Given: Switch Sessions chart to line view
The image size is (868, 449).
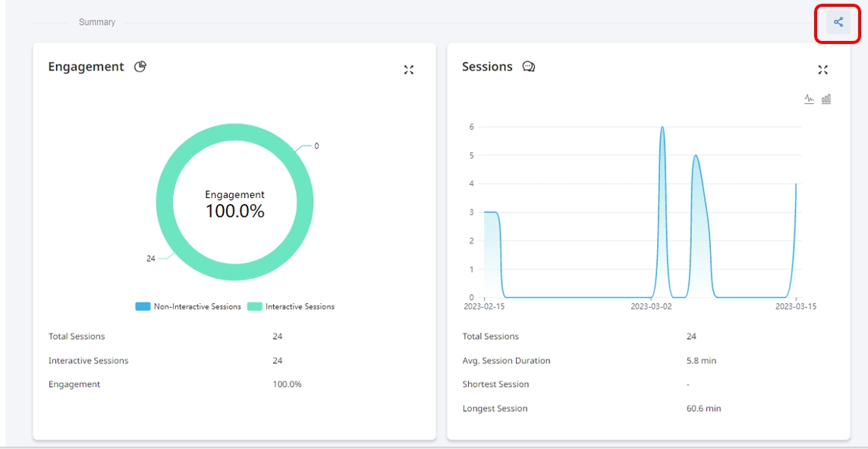Looking at the screenshot, I should [x=809, y=99].
